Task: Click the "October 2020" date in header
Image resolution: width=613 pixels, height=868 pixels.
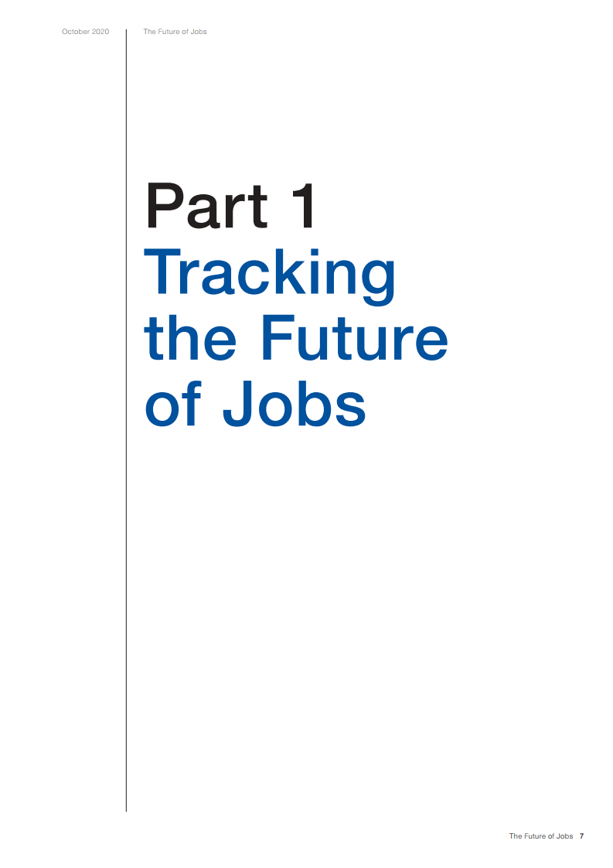Action: [x=85, y=32]
